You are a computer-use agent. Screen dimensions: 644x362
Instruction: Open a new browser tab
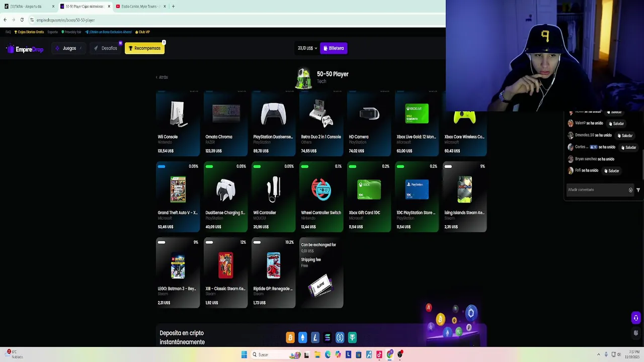(x=173, y=7)
